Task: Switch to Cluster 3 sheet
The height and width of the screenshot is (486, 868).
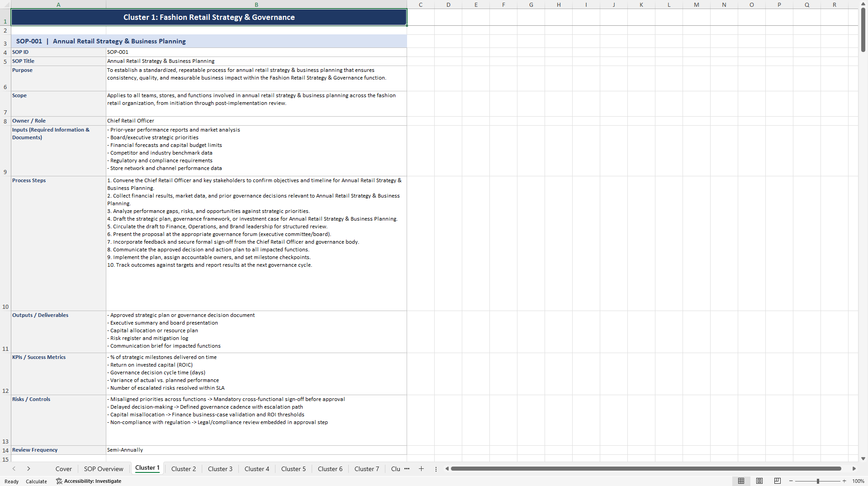Action: 220,469
